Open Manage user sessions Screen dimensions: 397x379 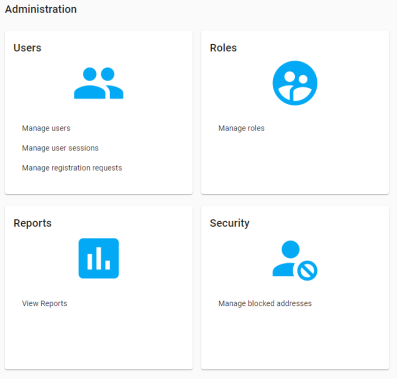coord(60,148)
